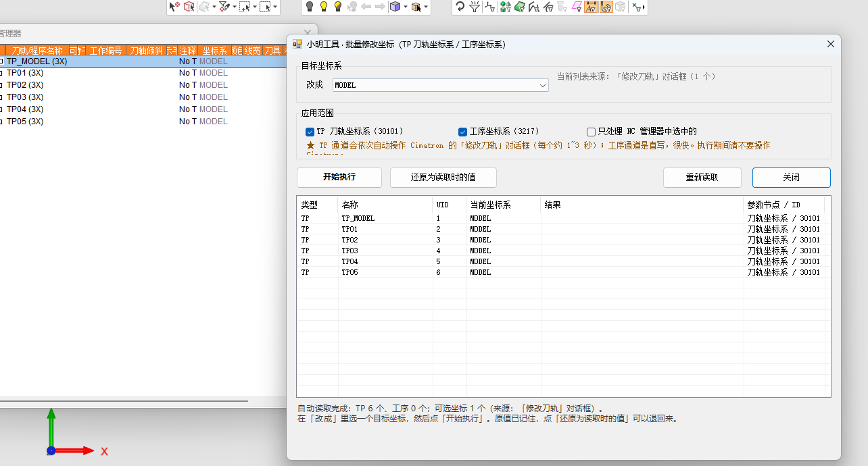This screenshot has width=868, height=466.
Task: Select the arrow-with-red-points selection tool
Action: tap(174, 7)
